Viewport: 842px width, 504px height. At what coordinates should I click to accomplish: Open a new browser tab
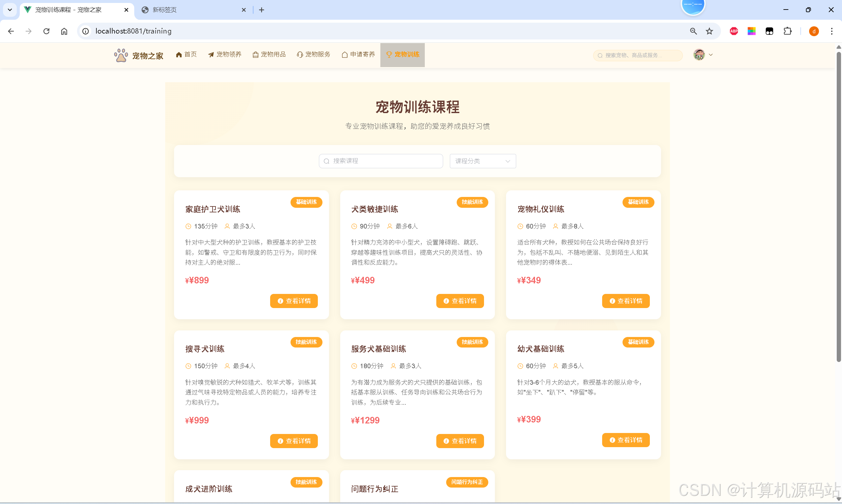[262, 10]
